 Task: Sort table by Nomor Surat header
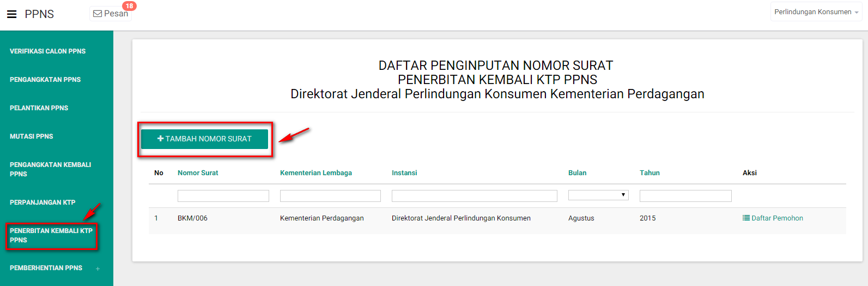[198, 173]
